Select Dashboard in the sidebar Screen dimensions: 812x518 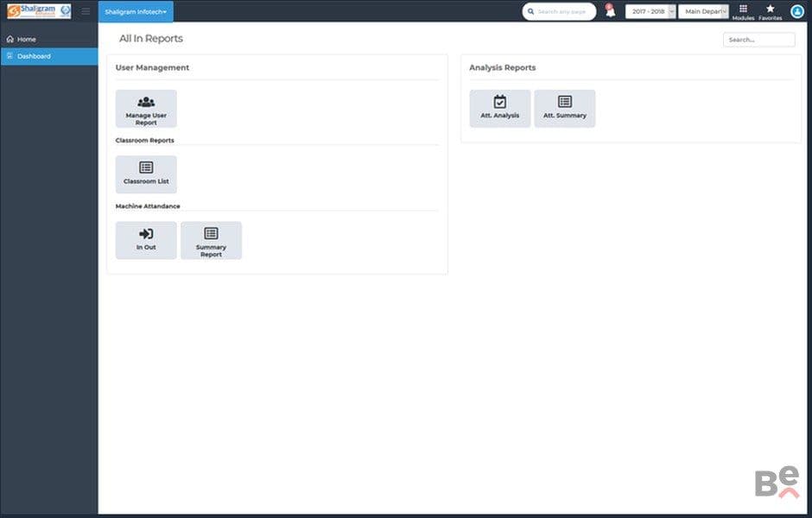click(x=49, y=56)
